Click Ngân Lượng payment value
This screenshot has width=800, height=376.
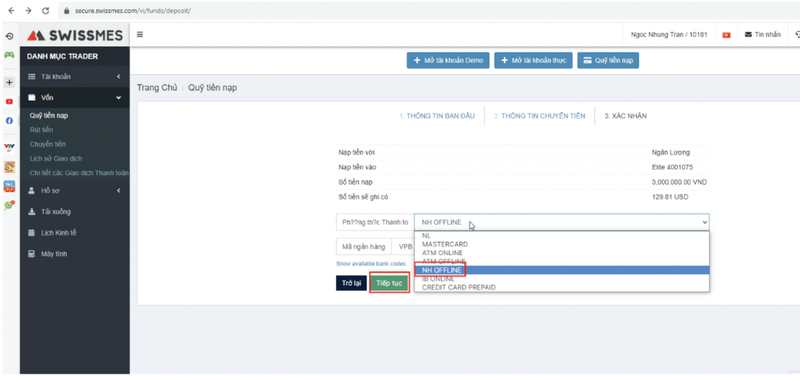pyautogui.click(x=671, y=153)
